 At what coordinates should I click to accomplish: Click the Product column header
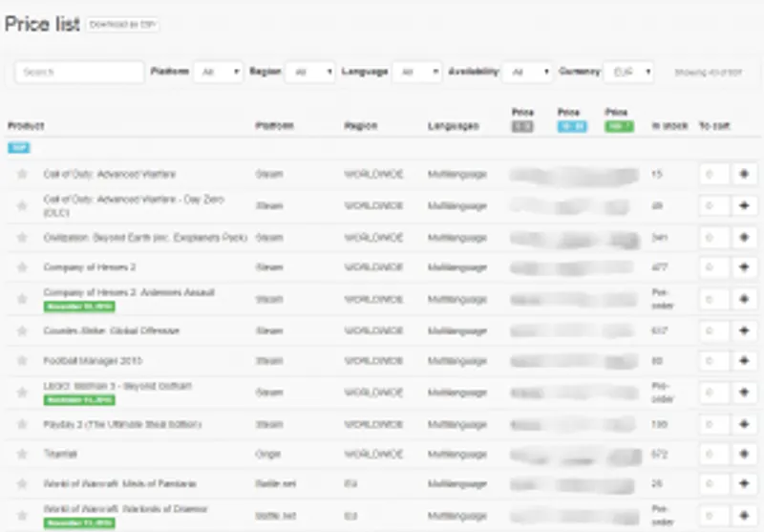[26, 126]
